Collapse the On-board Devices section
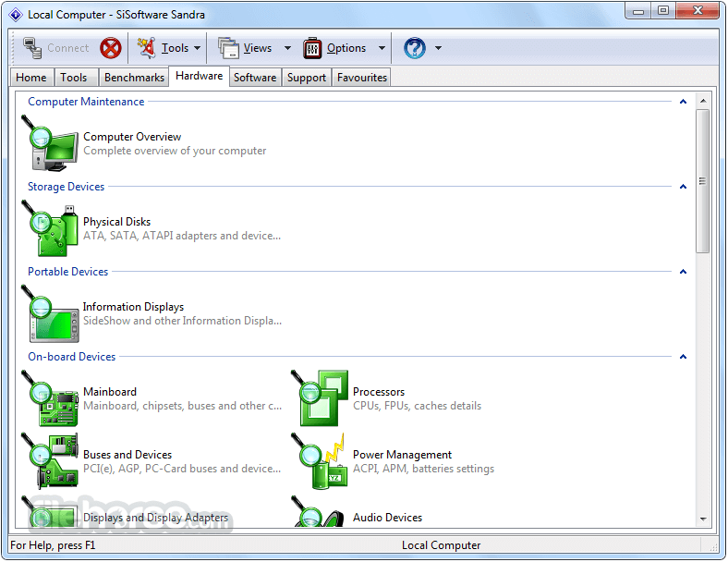 coord(683,356)
